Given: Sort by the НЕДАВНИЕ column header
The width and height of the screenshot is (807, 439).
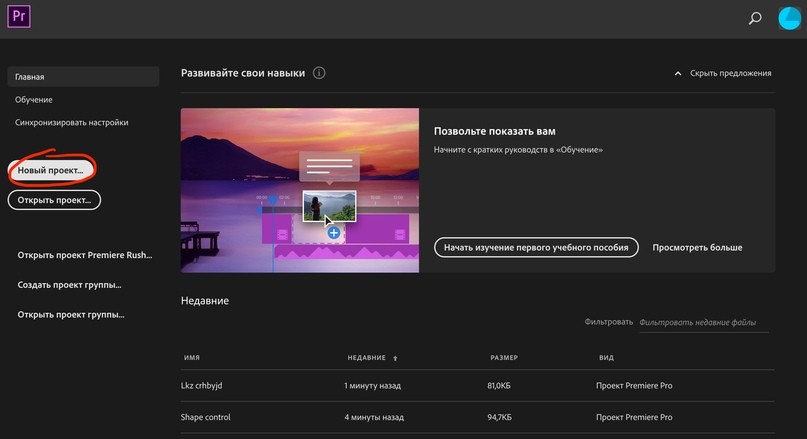Looking at the screenshot, I should tap(366, 358).
